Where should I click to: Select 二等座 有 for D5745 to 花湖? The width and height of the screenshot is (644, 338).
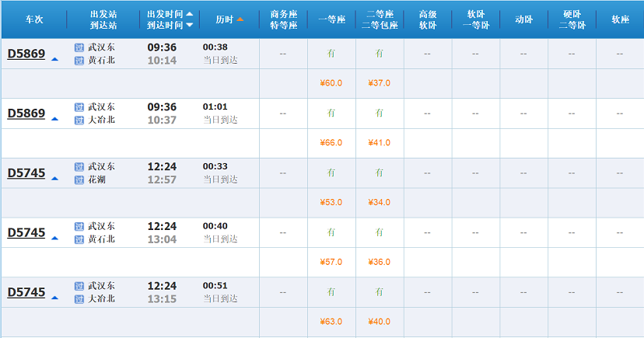[x=379, y=172]
